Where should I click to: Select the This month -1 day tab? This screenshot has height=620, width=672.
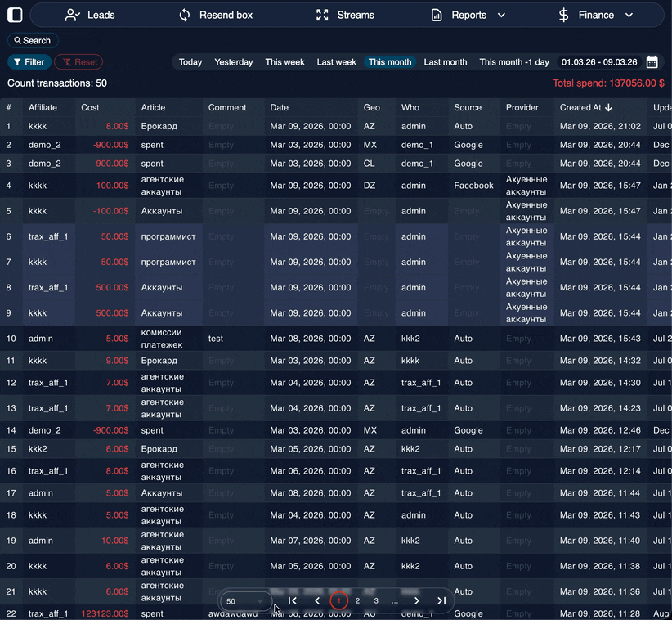pyautogui.click(x=513, y=61)
